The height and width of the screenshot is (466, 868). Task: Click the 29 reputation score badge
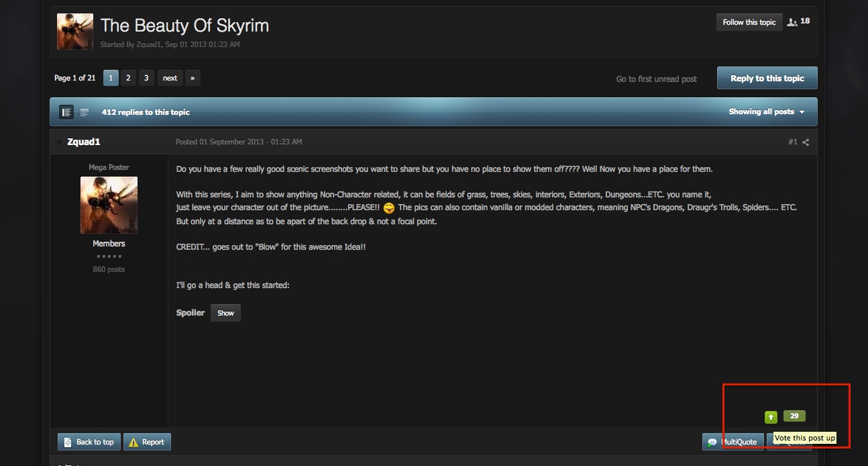pos(794,416)
